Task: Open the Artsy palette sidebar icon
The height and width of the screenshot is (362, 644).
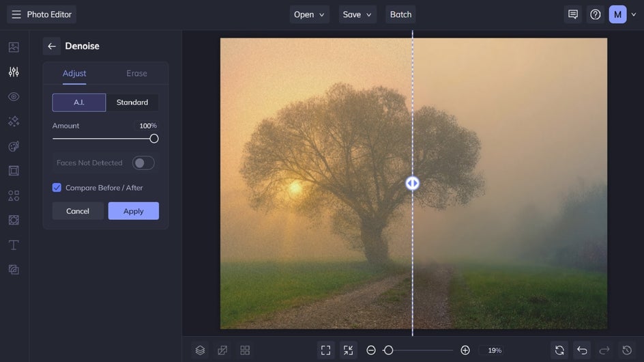Action: point(14,146)
